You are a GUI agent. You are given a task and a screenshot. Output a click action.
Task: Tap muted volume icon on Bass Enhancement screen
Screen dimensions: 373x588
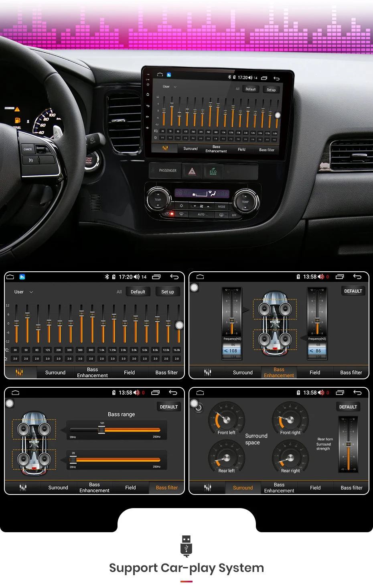[x=321, y=277]
